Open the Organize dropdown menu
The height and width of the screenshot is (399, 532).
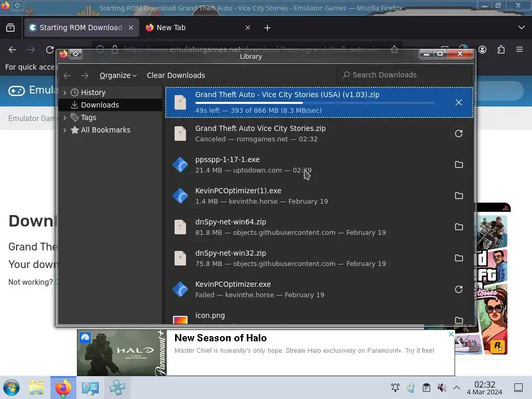point(118,75)
